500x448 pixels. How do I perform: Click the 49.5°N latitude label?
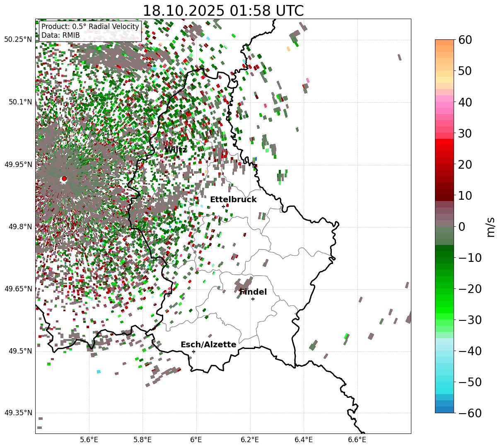(x=20, y=351)
